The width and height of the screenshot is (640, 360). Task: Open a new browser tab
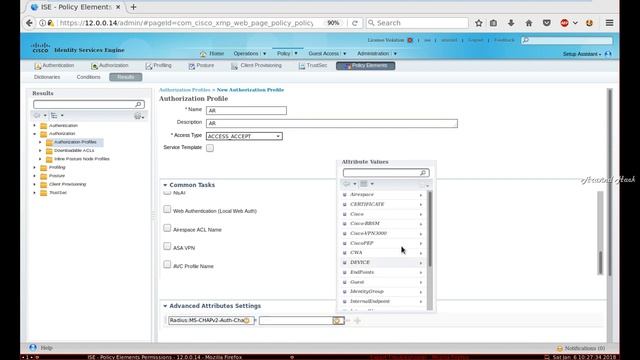[x=133, y=7]
